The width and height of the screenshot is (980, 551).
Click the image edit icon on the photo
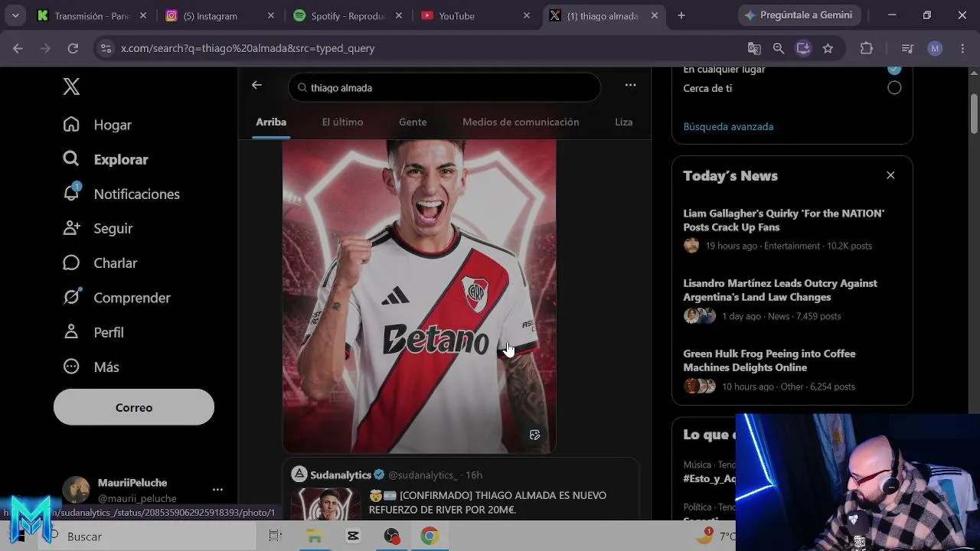(535, 435)
